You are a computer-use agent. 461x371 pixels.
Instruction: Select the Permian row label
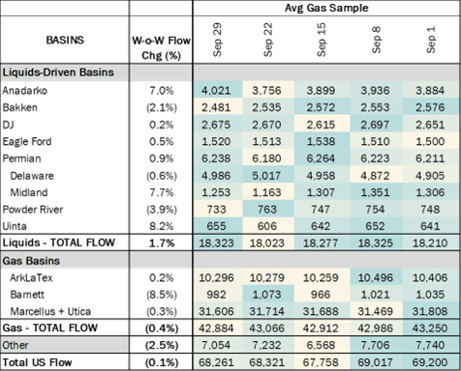(22, 159)
